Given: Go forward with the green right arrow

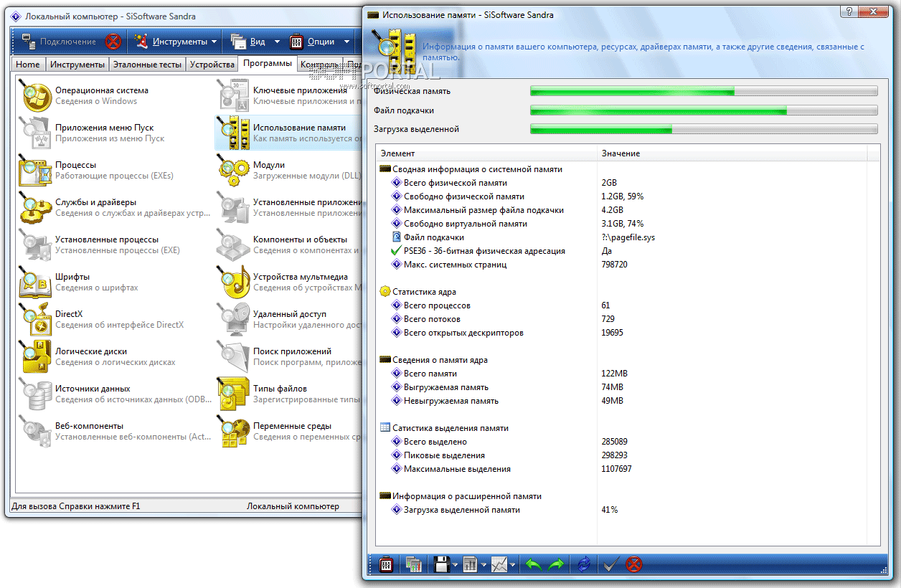Looking at the screenshot, I should coord(556,564).
